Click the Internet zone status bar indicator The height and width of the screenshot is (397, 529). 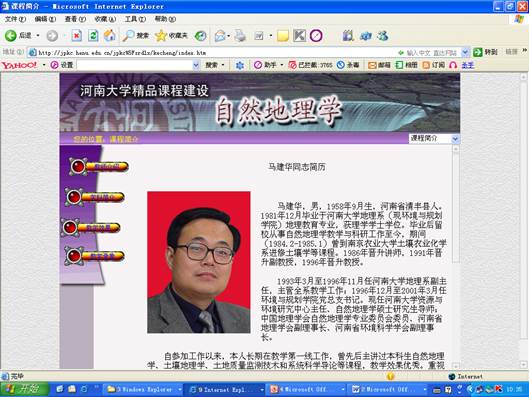(x=466, y=376)
